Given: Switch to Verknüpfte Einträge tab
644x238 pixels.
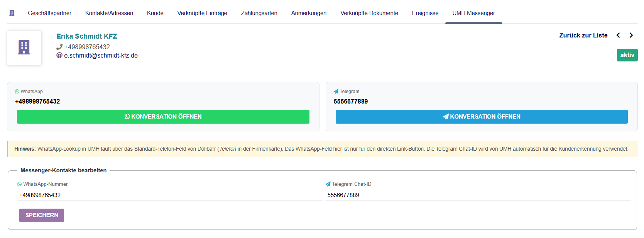Looking at the screenshot, I should coord(202,13).
